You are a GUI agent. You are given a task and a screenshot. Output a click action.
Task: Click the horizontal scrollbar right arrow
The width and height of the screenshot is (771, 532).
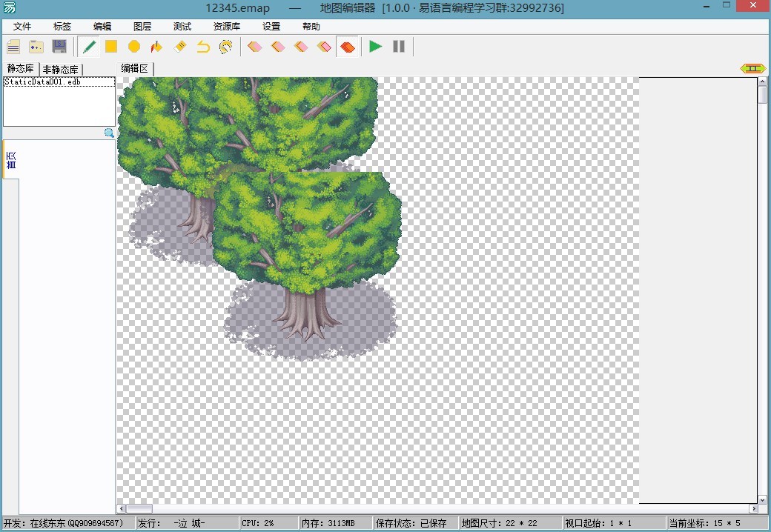(x=753, y=508)
